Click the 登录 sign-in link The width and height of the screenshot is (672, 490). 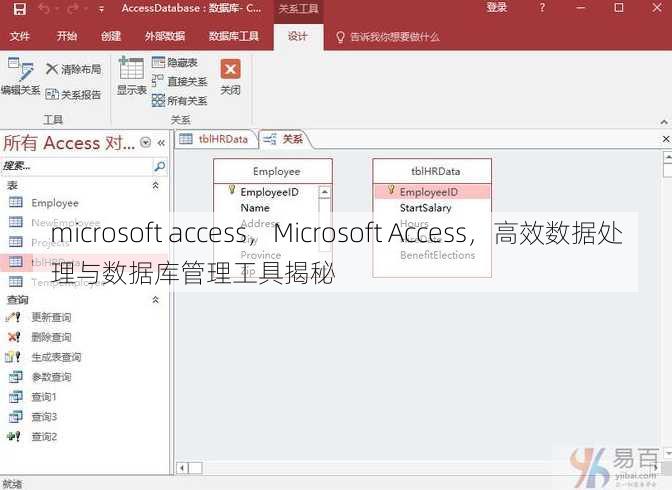(x=497, y=8)
